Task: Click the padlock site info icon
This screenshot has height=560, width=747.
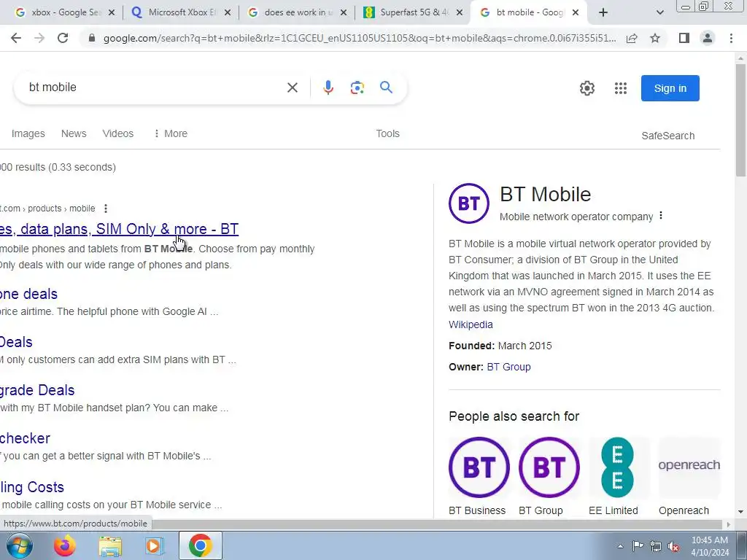Action: point(92,38)
